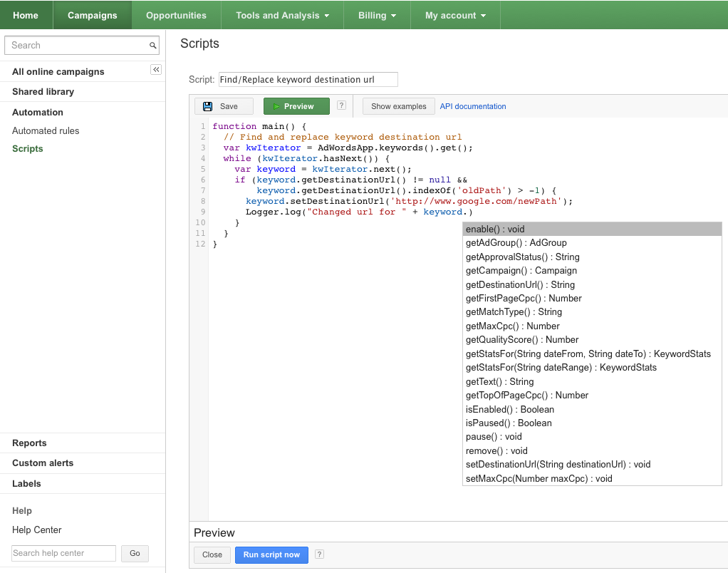This screenshot has width=728, height=573.
Task: Open Automated rules in sidebar
Action: click(x=46, y=131)
